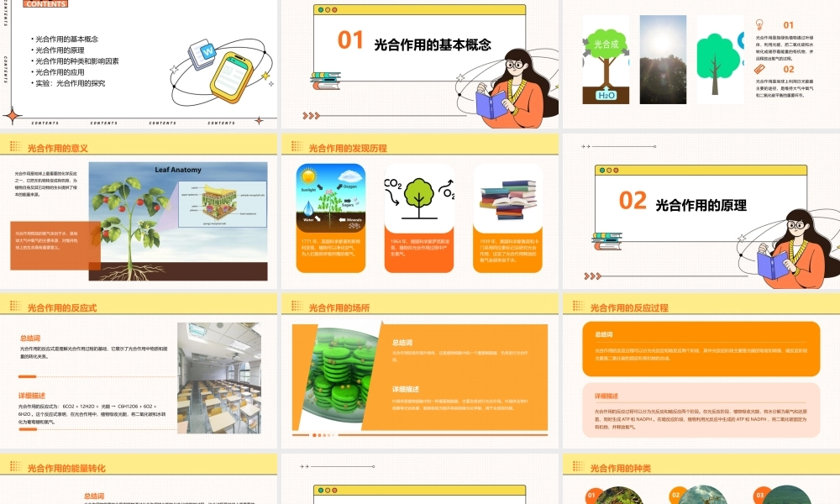
Task: Select the '光合成' tree diagram with H2O label
Action: [x=606, y=60]
